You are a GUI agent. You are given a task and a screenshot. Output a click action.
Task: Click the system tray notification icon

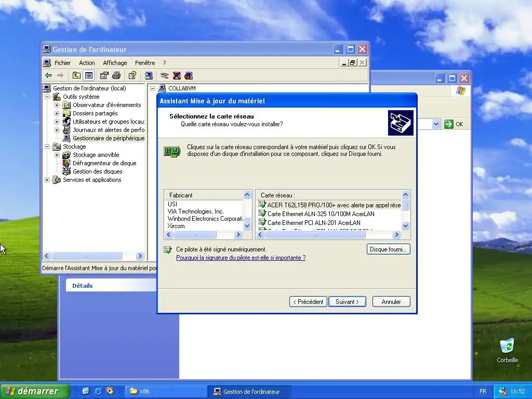tap(503, 392)
